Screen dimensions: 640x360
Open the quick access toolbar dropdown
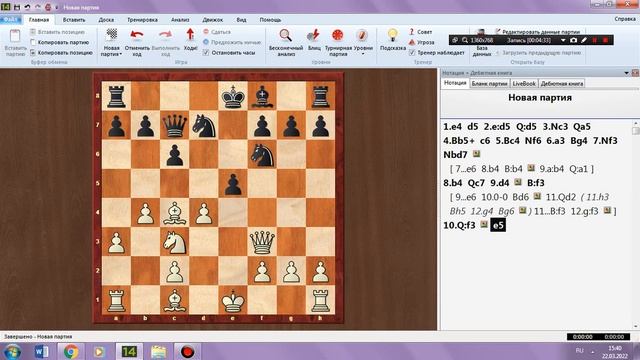(57, 8)
